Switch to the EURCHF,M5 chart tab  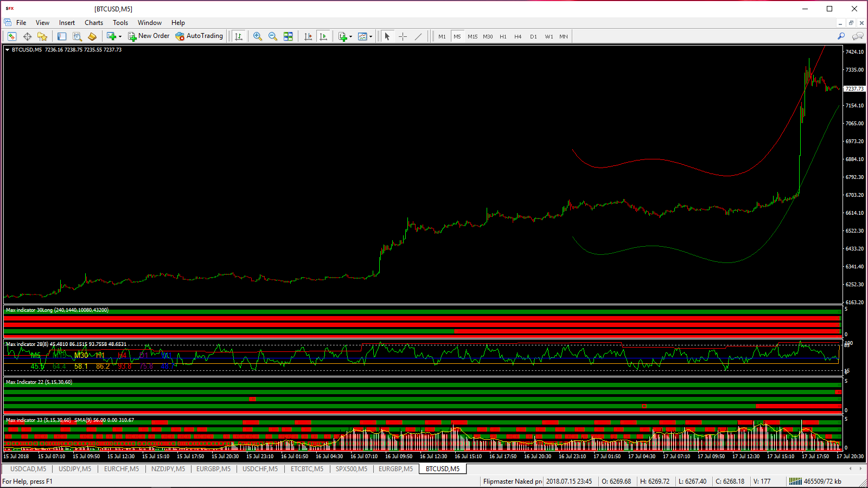click(x=122, y=469)
